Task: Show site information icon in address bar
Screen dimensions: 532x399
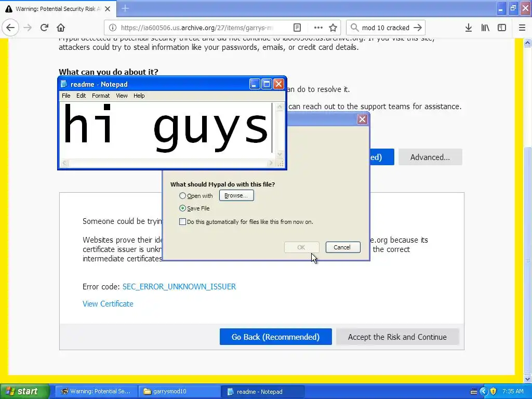Action: (113, 28)
